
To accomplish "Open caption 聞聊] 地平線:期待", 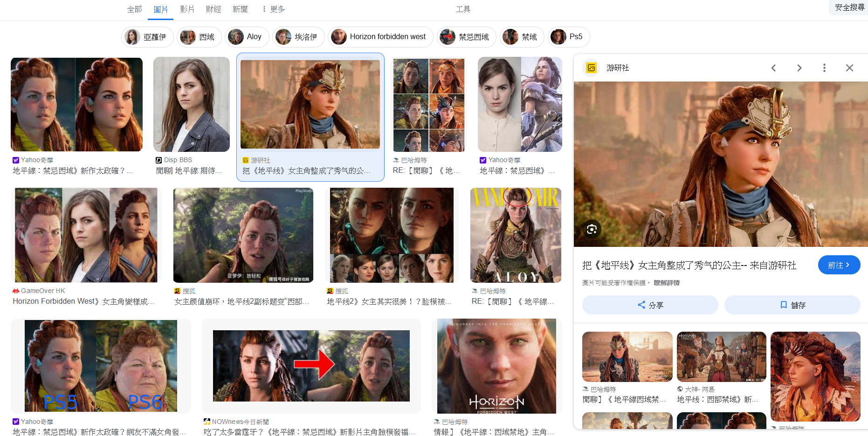I will (189, 171).
